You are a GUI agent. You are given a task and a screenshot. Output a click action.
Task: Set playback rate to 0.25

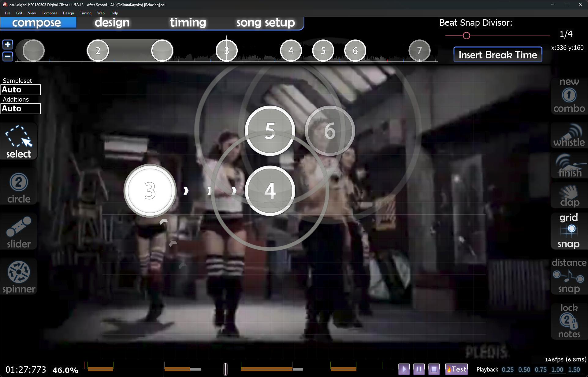pyautogui.click(x=508, y=370)
